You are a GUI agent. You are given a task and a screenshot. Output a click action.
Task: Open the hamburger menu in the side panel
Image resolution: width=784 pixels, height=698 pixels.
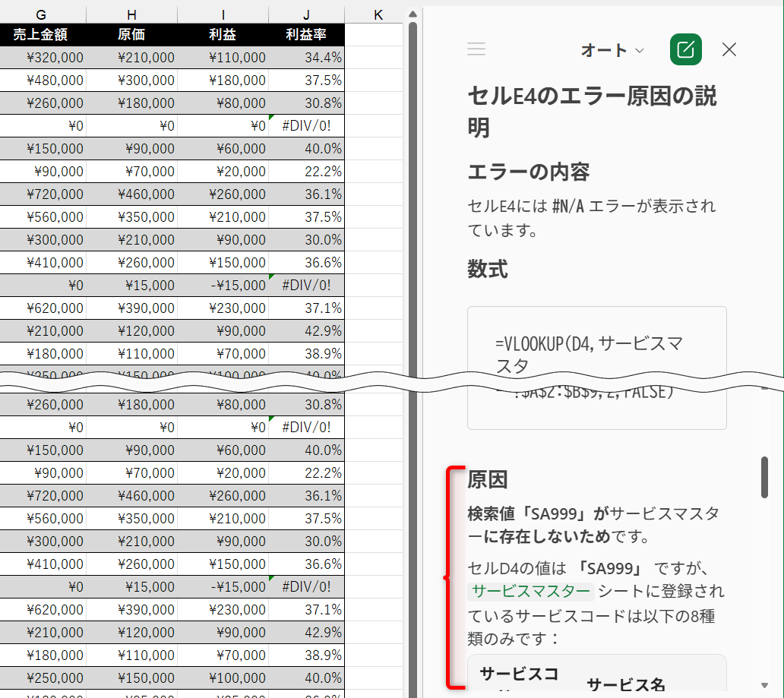[476, 49]
